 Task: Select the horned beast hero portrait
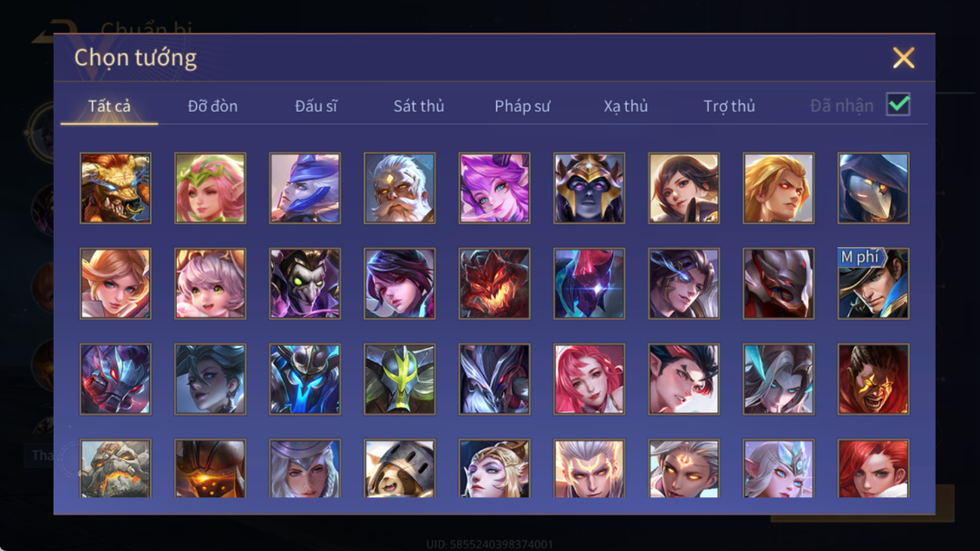pos(115,188)
